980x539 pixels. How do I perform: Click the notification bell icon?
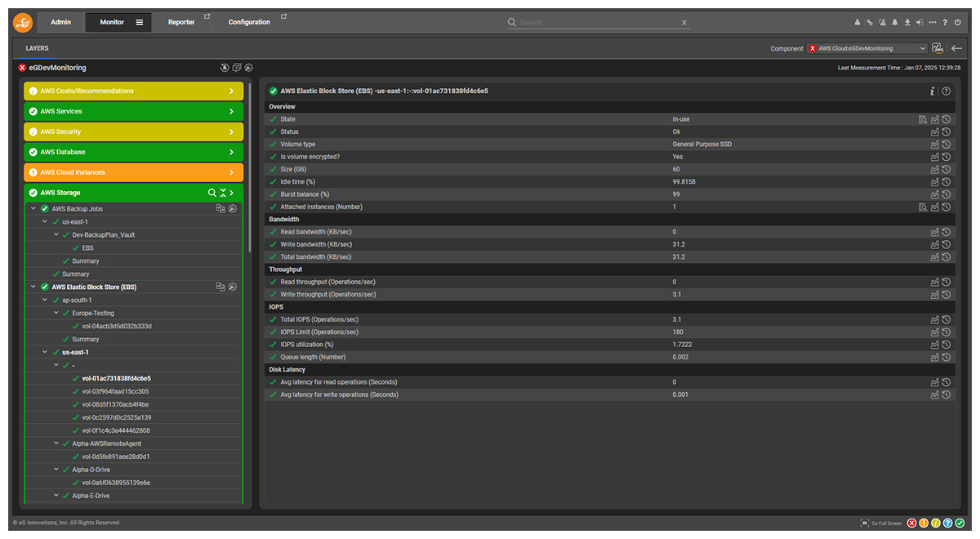[894, 23]
